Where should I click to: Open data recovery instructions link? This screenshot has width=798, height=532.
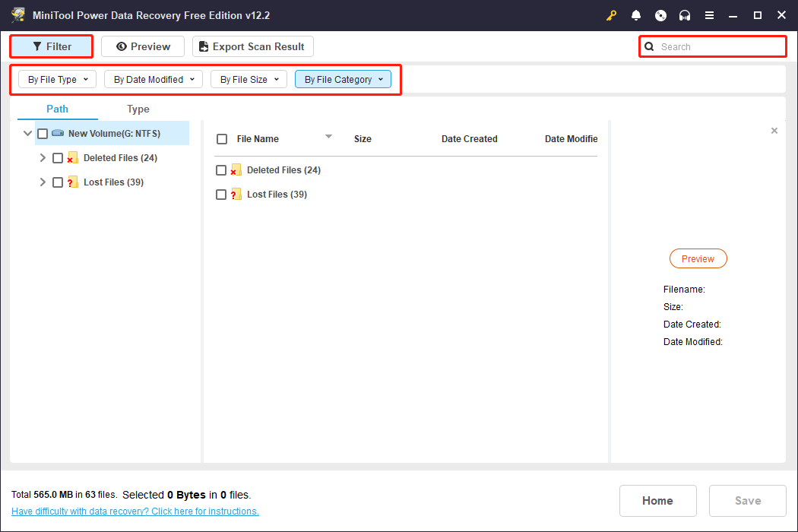pos(135,511)
